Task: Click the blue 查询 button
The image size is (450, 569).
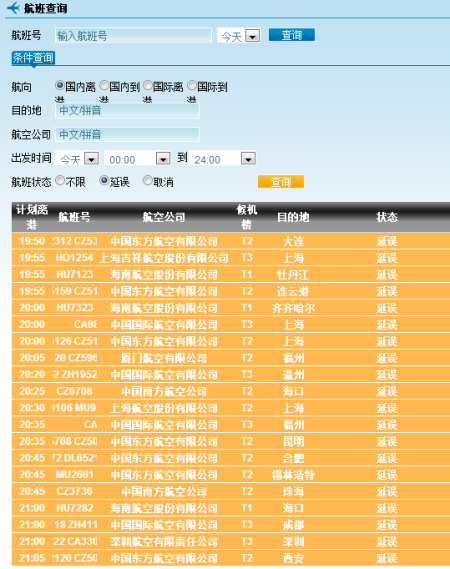Action: click(292, 35)
